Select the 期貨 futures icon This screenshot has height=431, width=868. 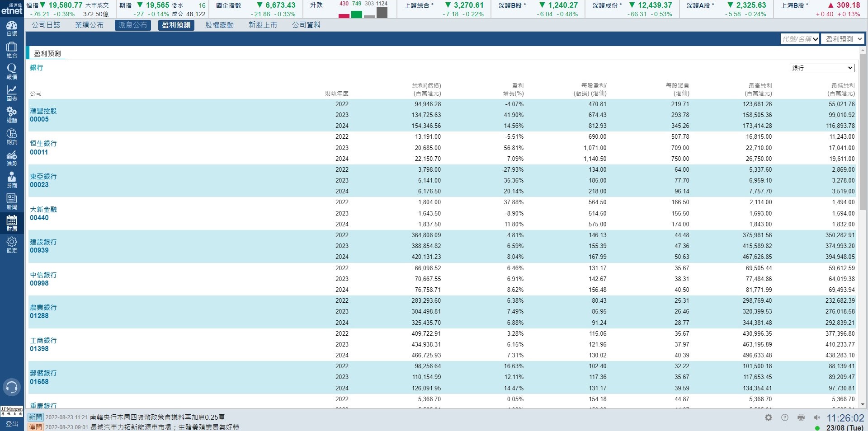coord(12,136)
